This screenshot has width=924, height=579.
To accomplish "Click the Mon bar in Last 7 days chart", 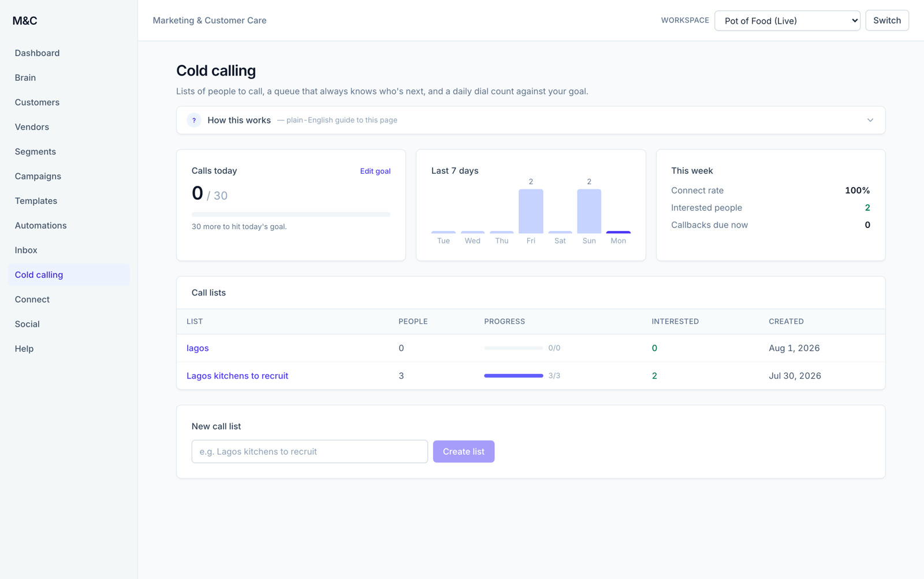I will point(618,232).
